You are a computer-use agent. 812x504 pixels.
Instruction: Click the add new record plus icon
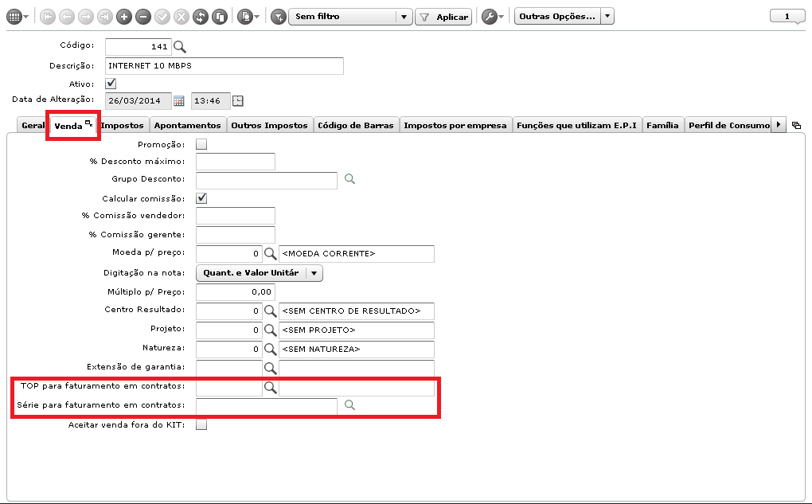(x=123, y=17)
